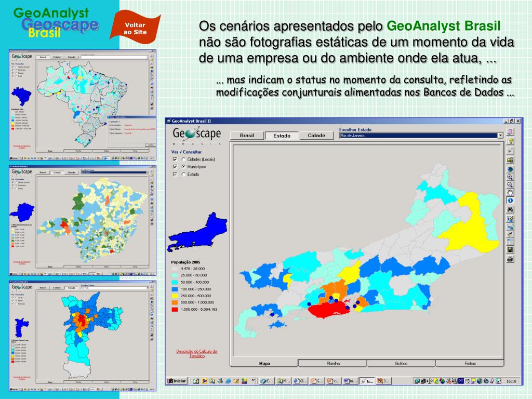
Task: Toggle the Estado layer checkbox
Action: [x=175, y=174]
